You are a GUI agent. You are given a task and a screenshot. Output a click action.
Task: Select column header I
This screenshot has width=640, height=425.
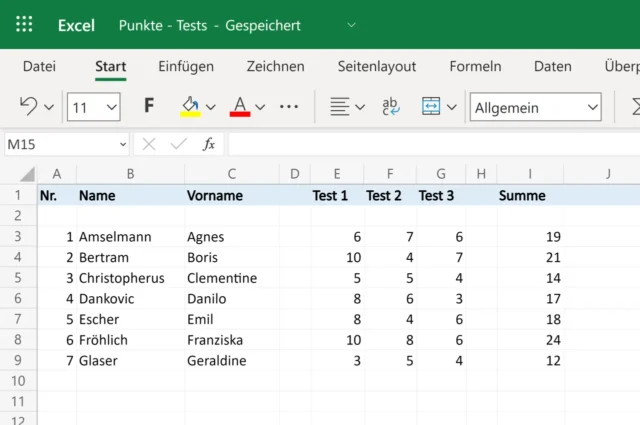coord(530,174)
